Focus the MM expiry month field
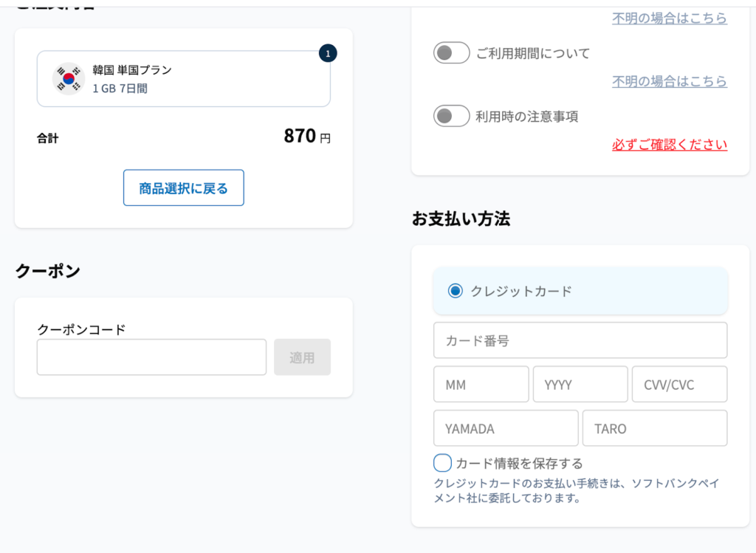Viewport: 756px width, 553px height. 481,385
